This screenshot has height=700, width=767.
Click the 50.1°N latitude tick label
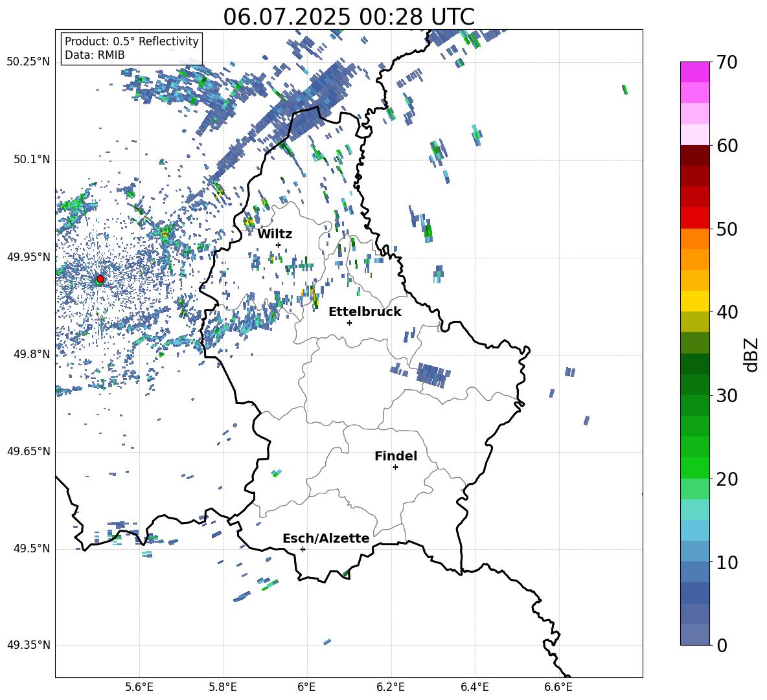tap(31, 160)
